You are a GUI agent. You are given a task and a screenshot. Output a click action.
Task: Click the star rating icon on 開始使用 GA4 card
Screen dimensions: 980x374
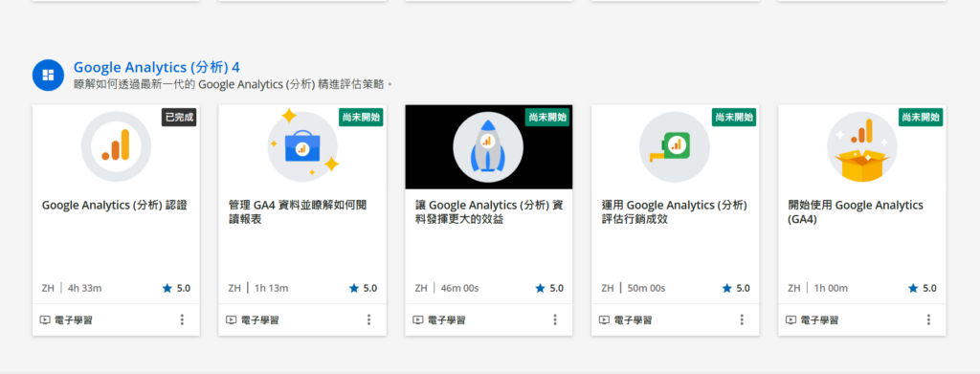(913, 288)
